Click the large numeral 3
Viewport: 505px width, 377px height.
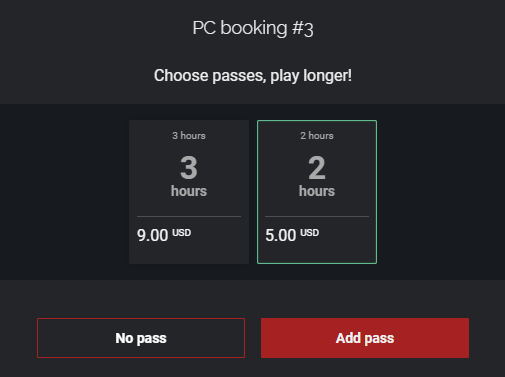[x=189, y=168]
